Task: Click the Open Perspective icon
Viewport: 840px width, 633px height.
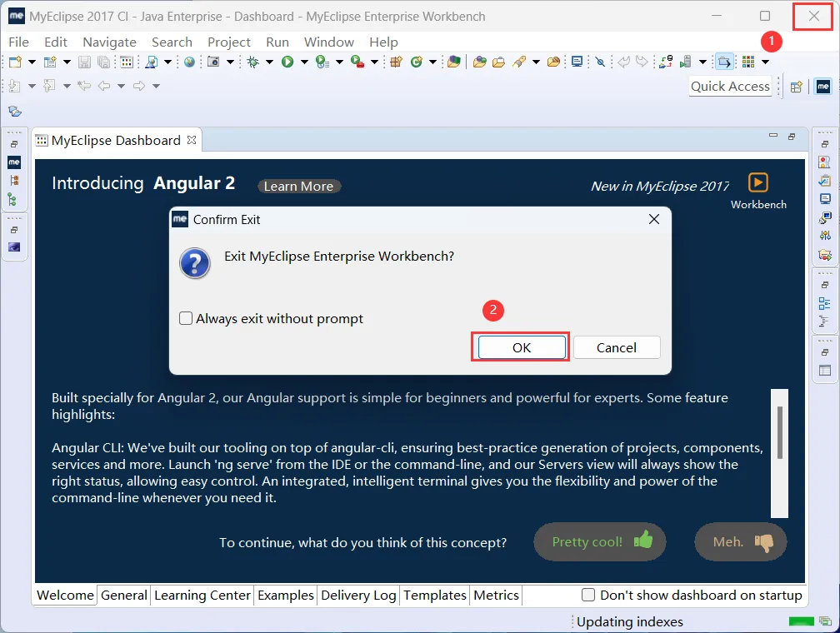Action: (x=797, y=87)
